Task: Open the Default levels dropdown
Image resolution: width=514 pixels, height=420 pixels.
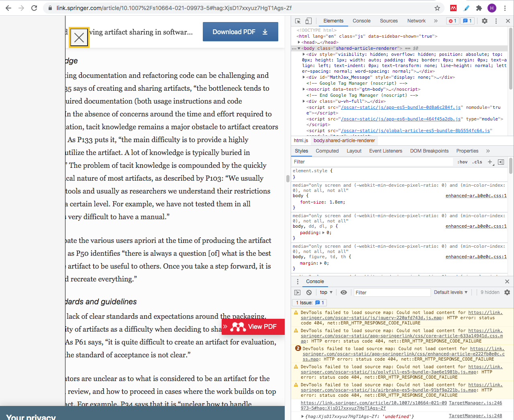Action: click(x=451, y=292)
